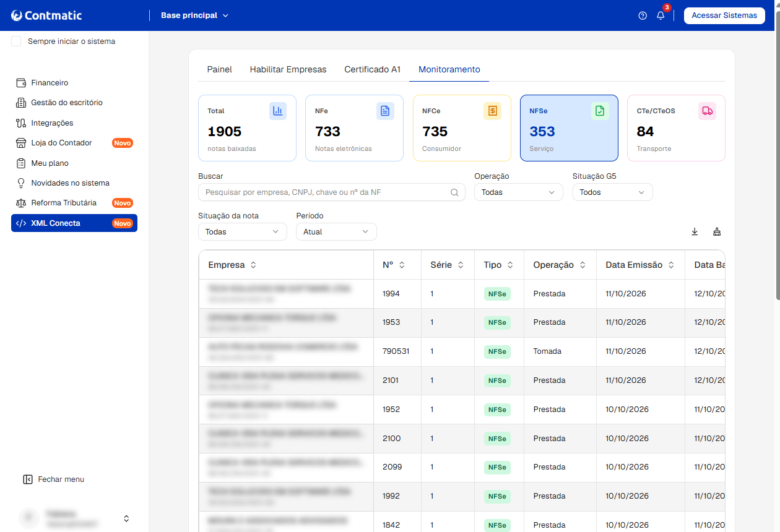Sort by Empresa column arrows

point(253,265)
